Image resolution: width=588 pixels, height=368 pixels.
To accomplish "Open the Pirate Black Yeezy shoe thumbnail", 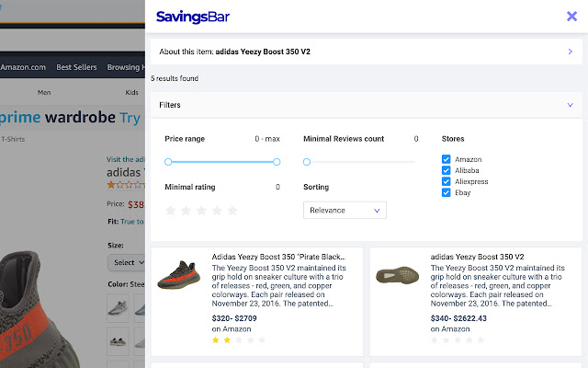I will click(179, 275).
